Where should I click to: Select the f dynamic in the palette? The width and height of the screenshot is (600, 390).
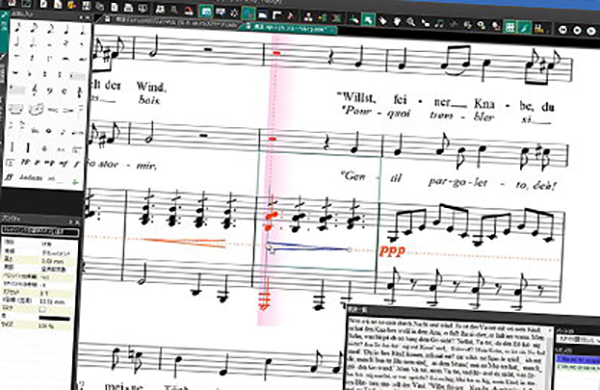tap(77, 165)
